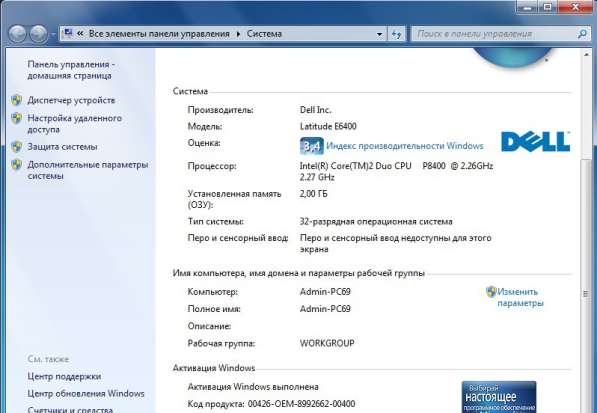Open 'Дополнительные параметры системы' link
Viewport: 597px width, 413px height.
(x=88, y=171)
